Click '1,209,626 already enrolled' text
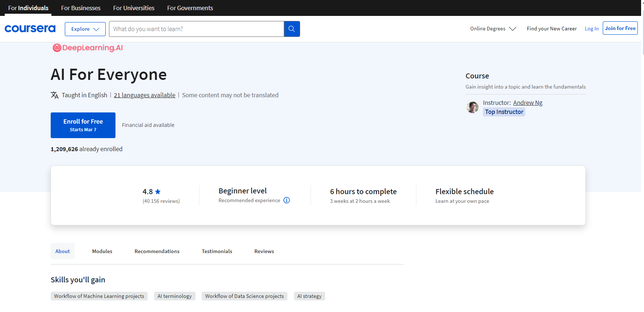 pyautogui.click(x=87, y=149)
